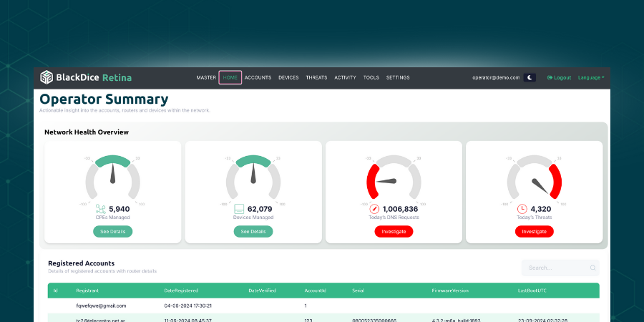Screen dimensions: 644x322
Task: Investigate Today's DNS Requests
Action: coord(394,232)
